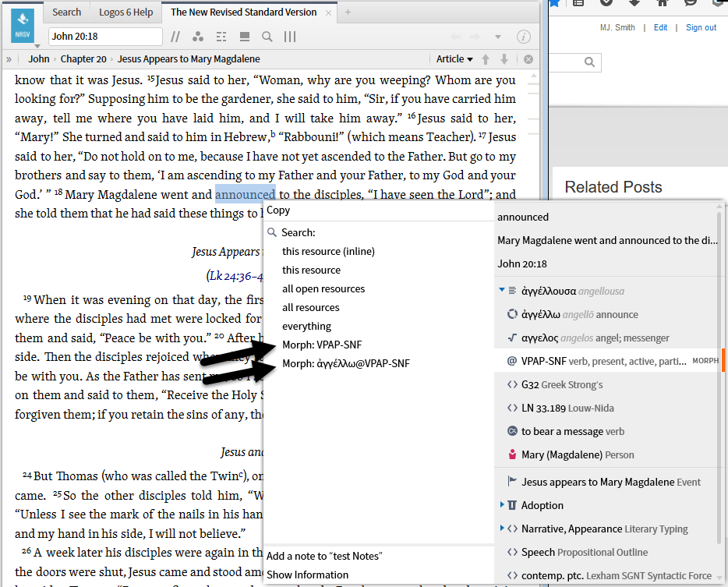728x587 pixels.
Task: Click Jesus Appears to Mary Magdalene breadcrumb
Action: coord(189,59)
